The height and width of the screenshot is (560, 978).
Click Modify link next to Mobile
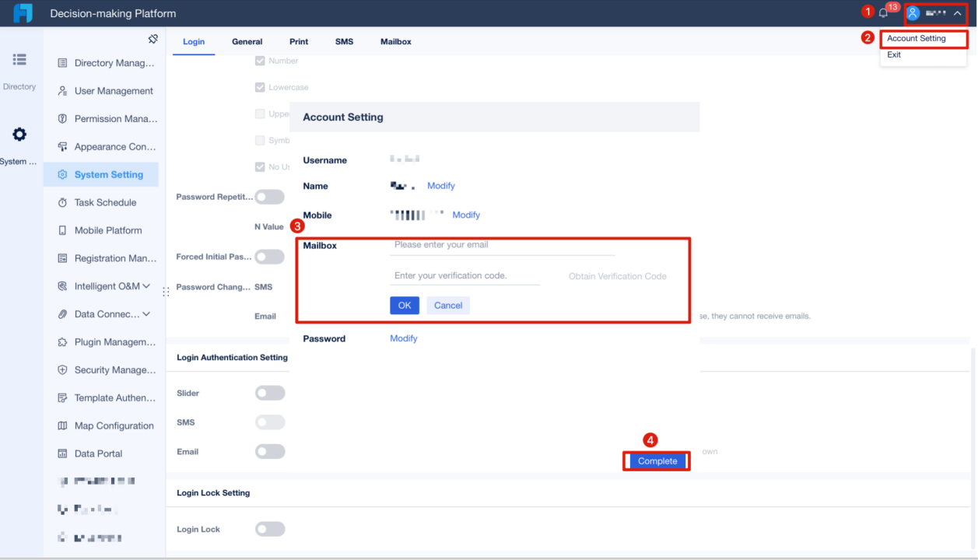(x=466, y=215)
